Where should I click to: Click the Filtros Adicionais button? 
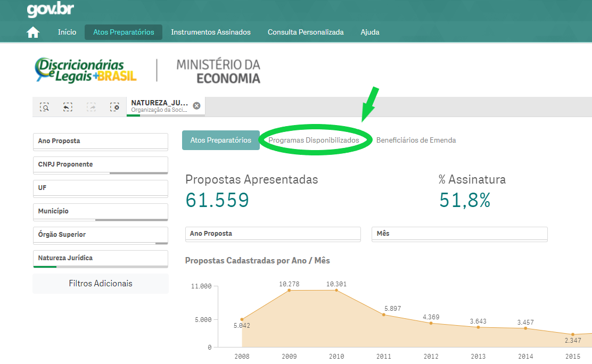(x=100, y=284)
